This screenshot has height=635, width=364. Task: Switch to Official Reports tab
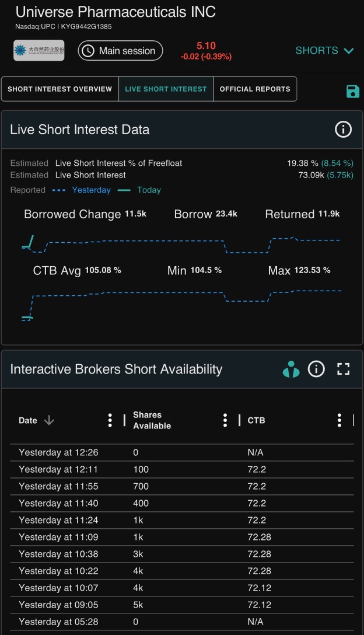[x=255, y=89]
